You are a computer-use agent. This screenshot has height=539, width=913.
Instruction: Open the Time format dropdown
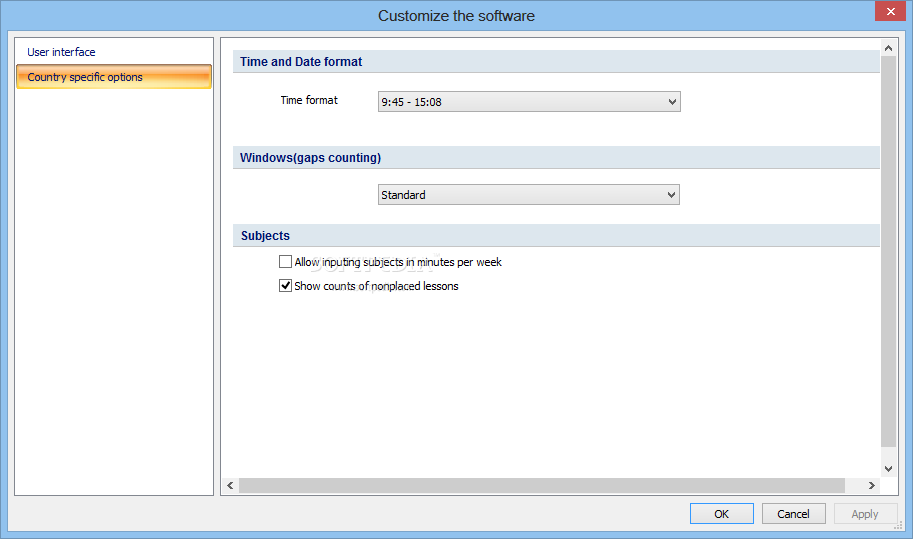point(529,102)
